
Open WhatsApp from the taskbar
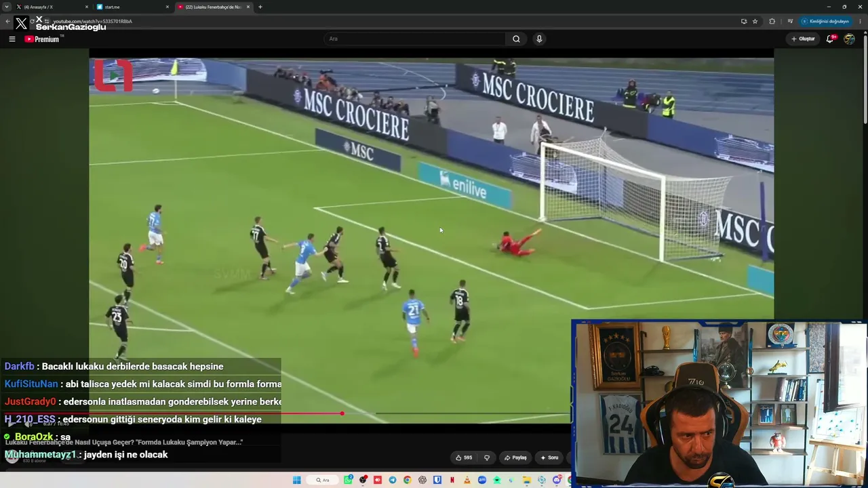(348, 480)
